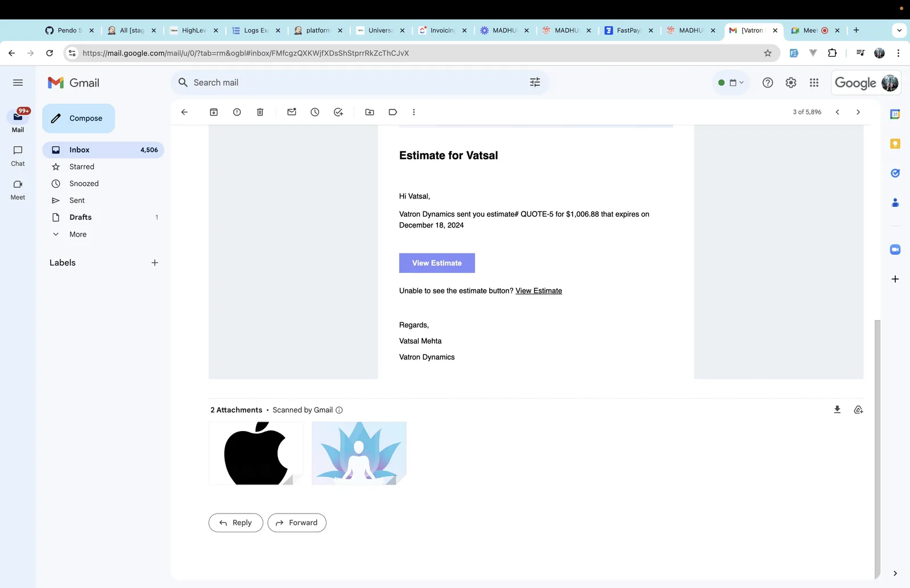The image size is (910, 588).
Task: Switch to the HighLevel browser tab
Action: coord(194,31)
